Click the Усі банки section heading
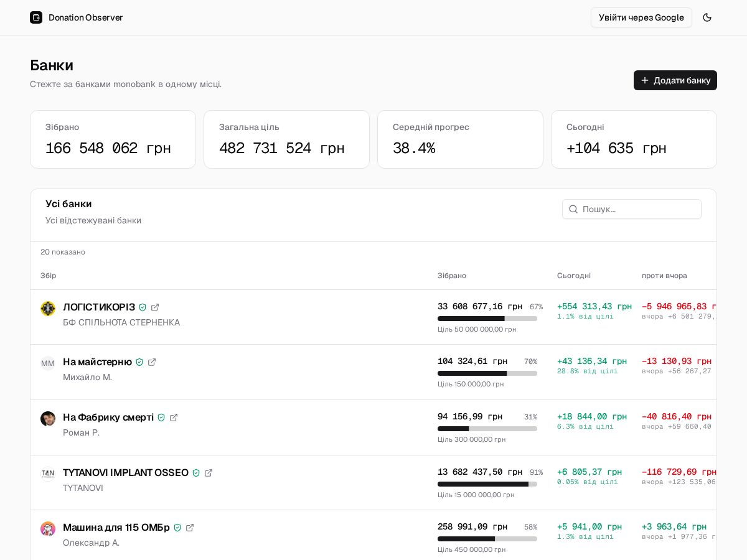Viewport: 747px width, 560px height. coord(68,203)
